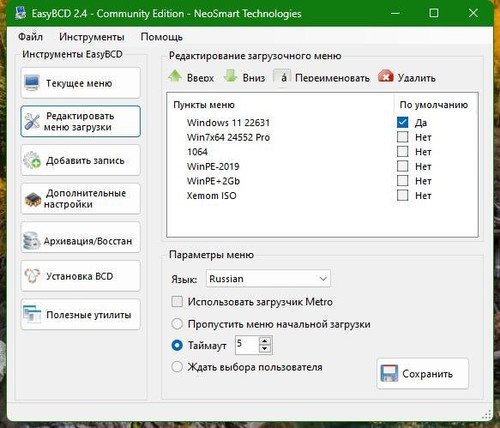
Task: Open Дополнительные настройки
Action: coord(81,199)
